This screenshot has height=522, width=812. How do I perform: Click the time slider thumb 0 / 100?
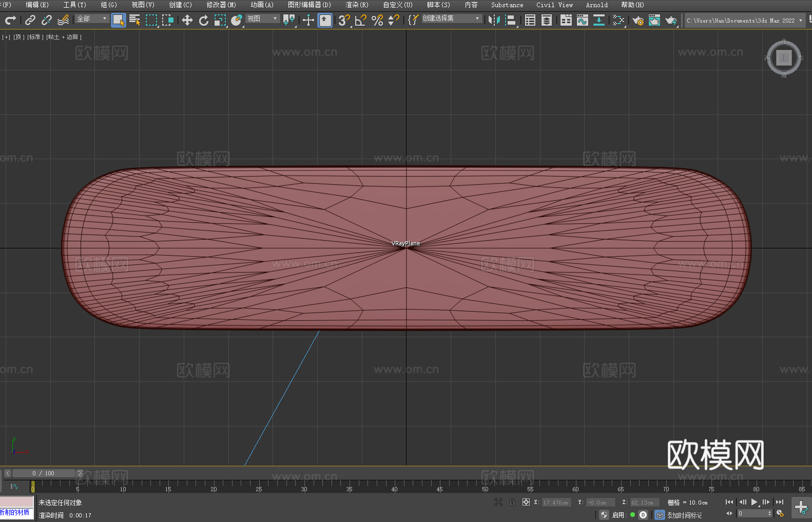click(44, 473)
